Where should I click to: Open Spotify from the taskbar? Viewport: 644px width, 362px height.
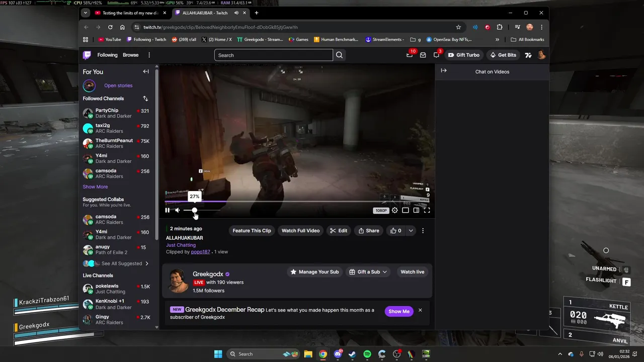[367, 354]
